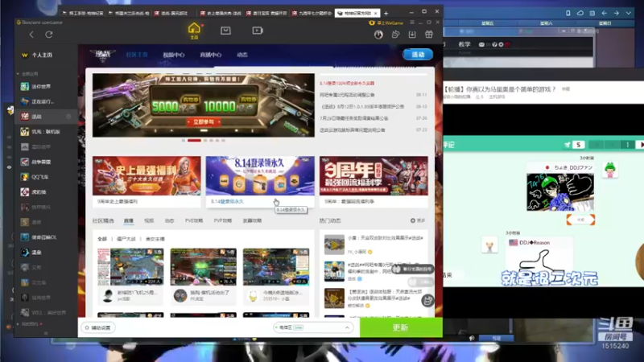The height and width of the screenshot is (362, 644).
Task: Select 使命召唤OL in the game list
Action: pos(45,237)
